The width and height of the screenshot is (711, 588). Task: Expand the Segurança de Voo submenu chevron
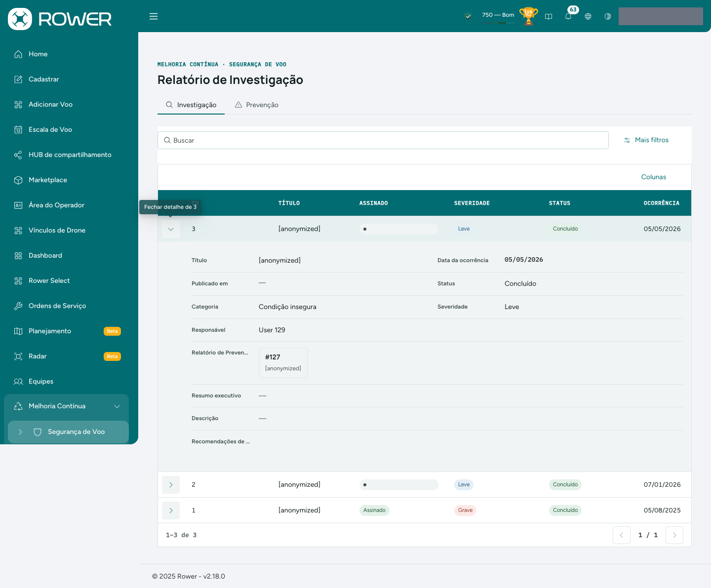pos(20,432)
